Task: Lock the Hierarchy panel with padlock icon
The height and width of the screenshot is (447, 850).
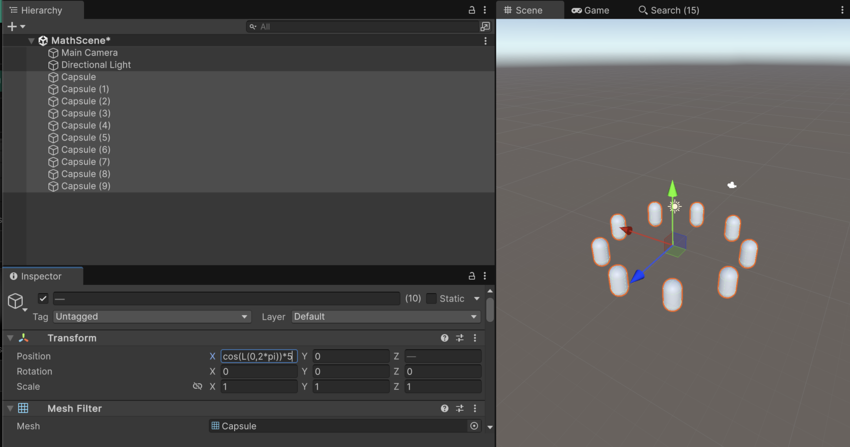Action: [472, 10]
